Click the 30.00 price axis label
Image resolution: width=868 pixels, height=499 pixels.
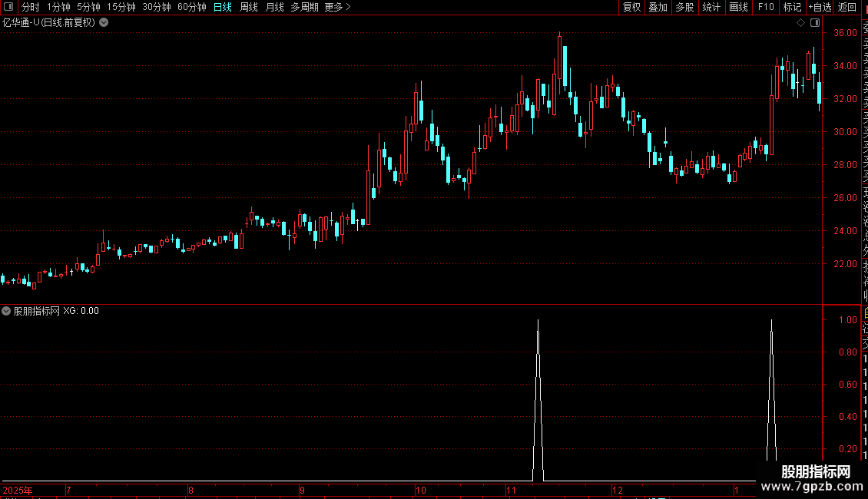845,132
